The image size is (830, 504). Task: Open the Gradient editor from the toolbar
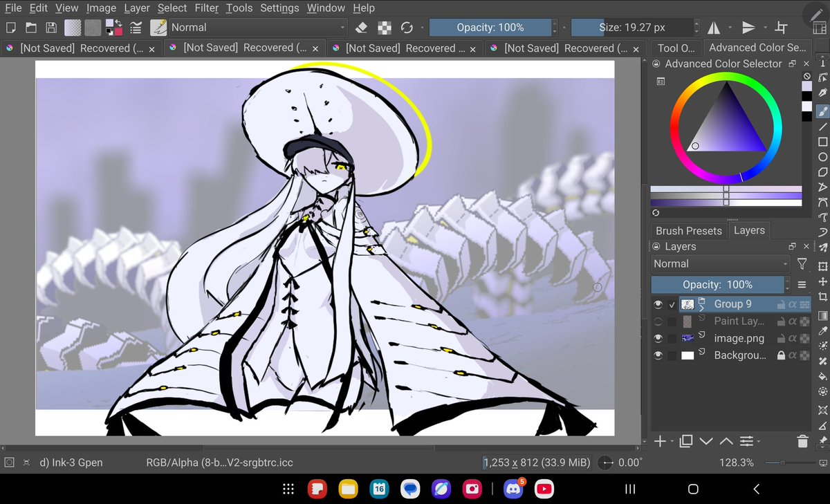pyautogui.click(x=72, y=28)
